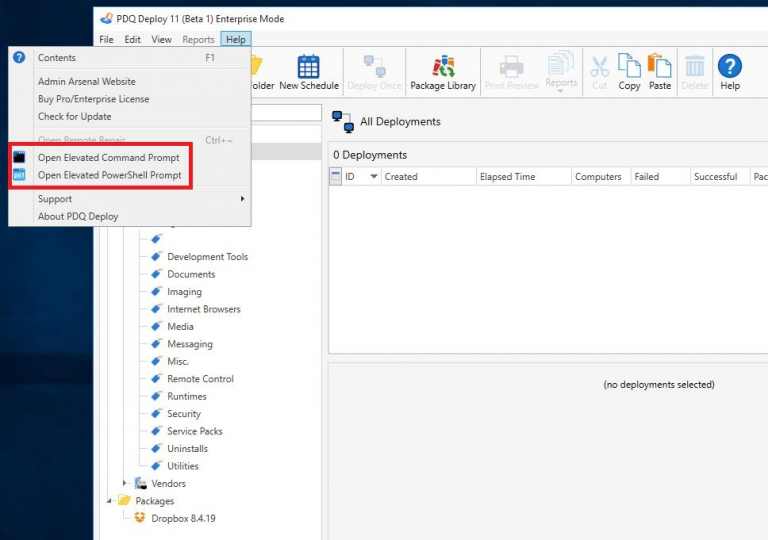Select Imaging in the tree
This screenshot has width=768, height=540.
[184, 292]
